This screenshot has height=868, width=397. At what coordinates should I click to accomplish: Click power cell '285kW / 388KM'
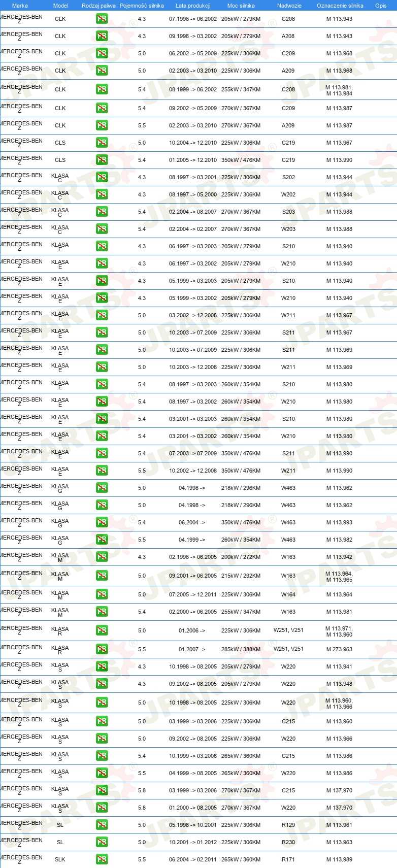tap(241, 649)
